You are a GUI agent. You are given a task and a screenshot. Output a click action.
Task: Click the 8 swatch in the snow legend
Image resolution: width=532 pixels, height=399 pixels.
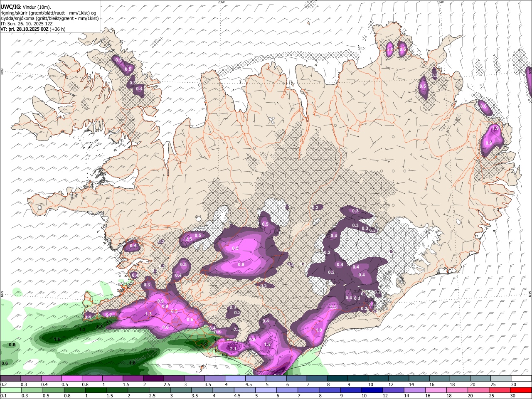tap(337, 378)
